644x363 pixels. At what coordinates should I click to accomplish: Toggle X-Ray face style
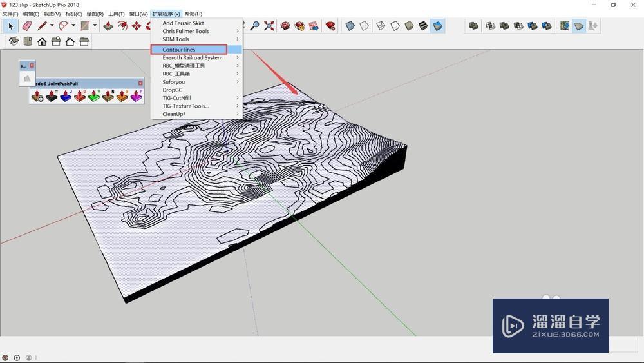350,26
